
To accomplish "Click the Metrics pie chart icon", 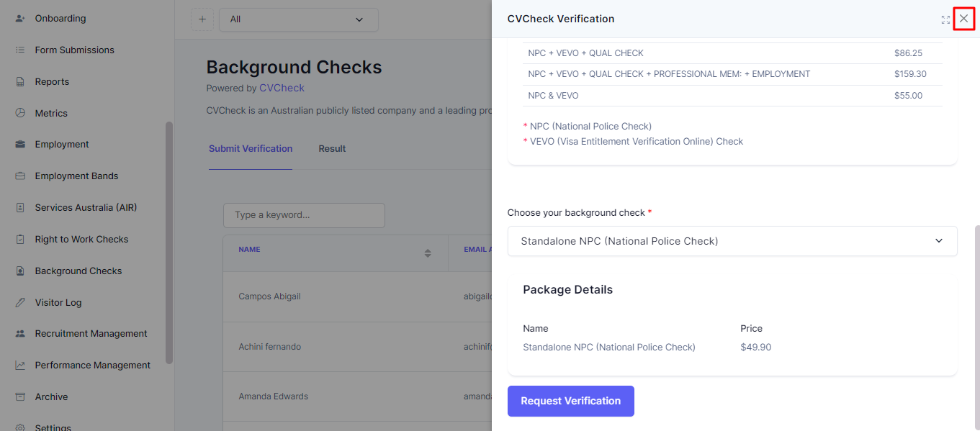I will 20,113.
